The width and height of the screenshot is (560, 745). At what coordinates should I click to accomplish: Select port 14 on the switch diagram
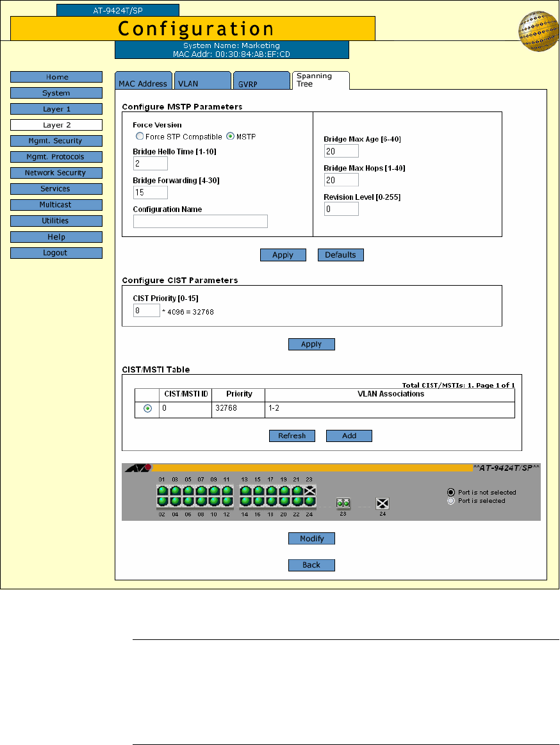(245, 502)
